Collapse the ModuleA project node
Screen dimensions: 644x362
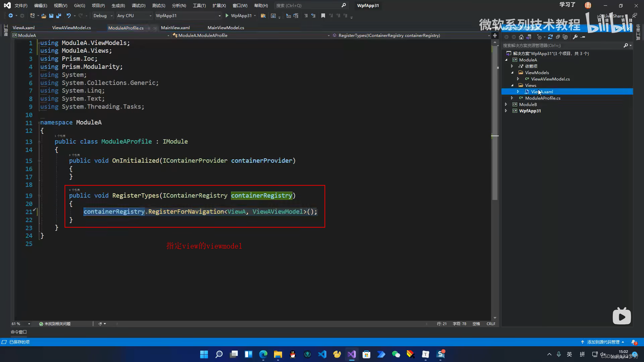pyautogui.click(x=506, y=60)
